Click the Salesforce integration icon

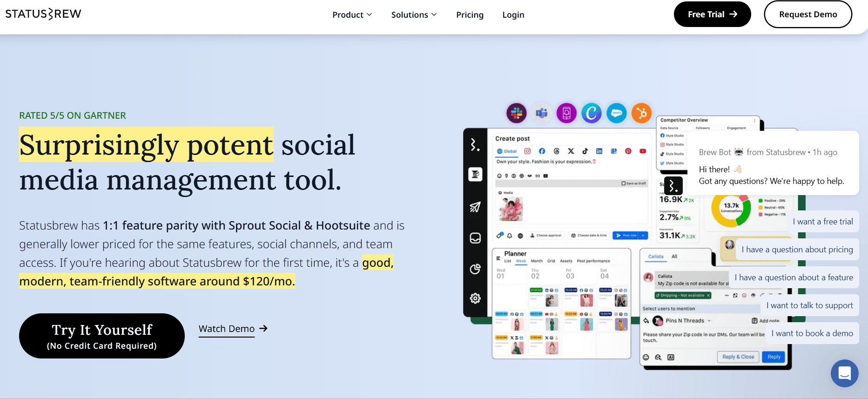[x=617, y=113]
